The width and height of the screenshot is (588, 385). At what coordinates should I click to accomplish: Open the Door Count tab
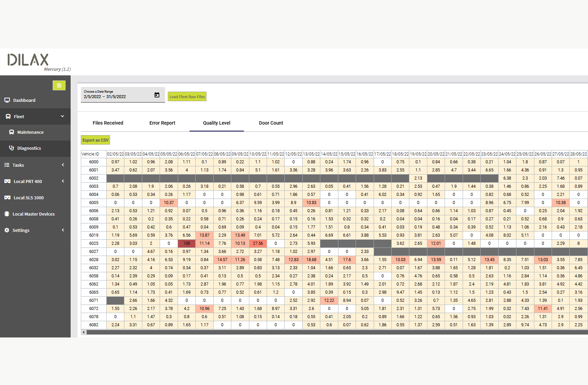click(271, 123)
